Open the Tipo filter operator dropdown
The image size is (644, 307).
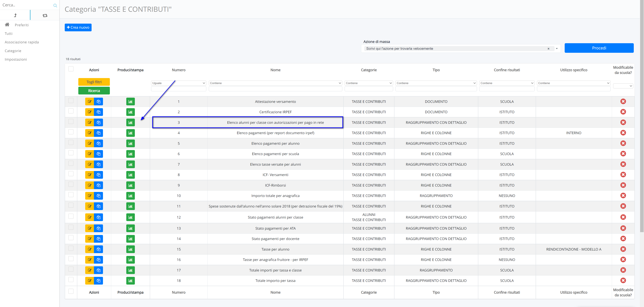pyautogui.click(x=436, y=83)
